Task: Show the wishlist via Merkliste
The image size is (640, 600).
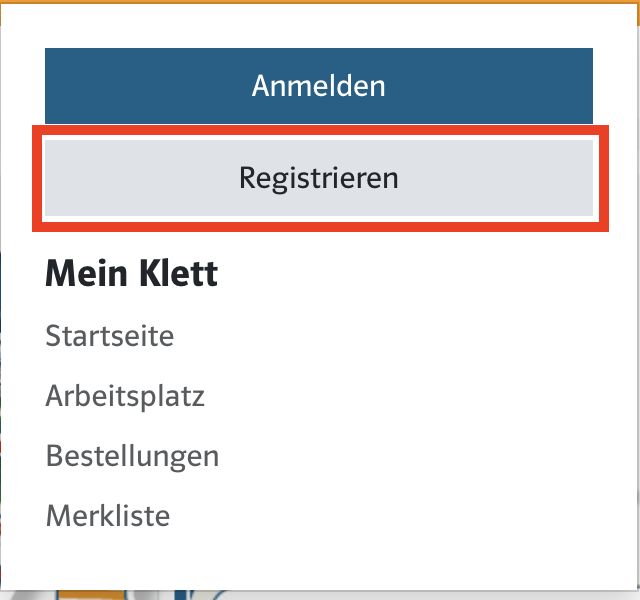Action: coord(108,517)
